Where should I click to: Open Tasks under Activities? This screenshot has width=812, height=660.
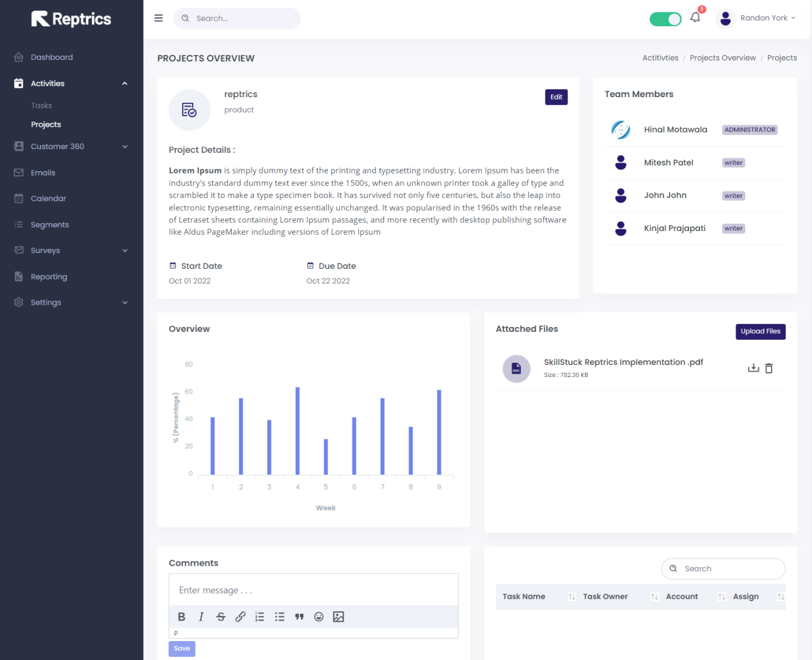click(42, 106)
